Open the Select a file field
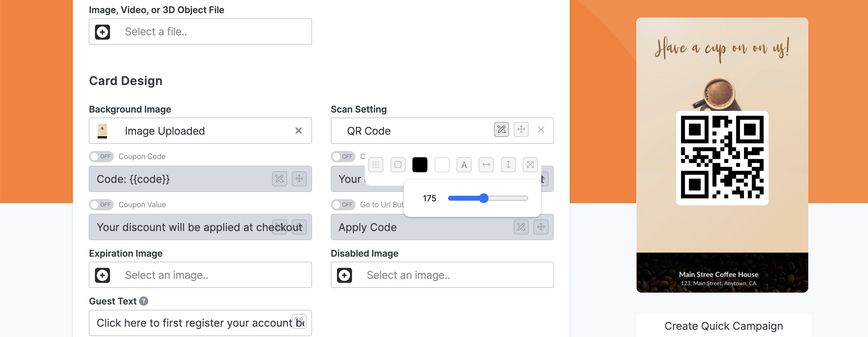The width and height of the screenshot is (868, 337). pyautogui.click(x=200, y=32)
